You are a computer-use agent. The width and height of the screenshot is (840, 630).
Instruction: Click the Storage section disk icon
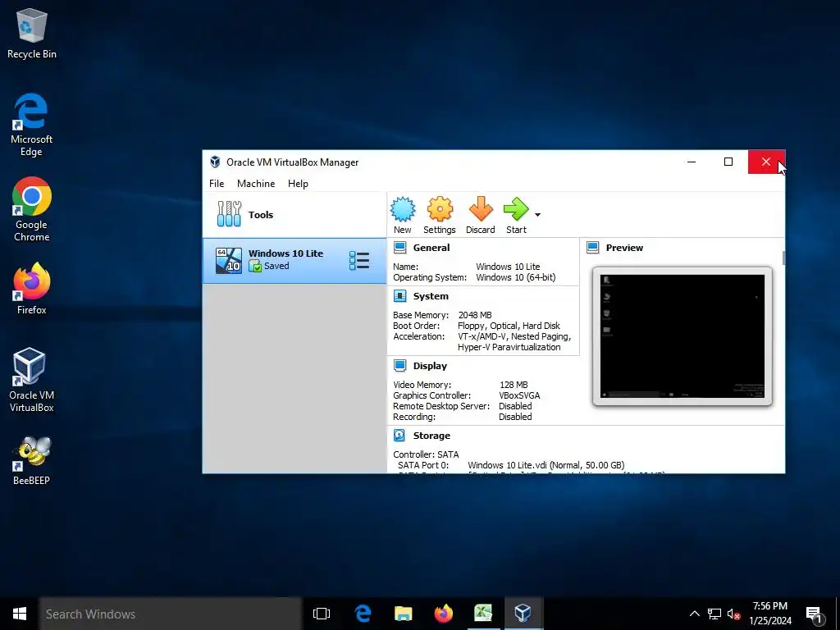pos(399,435)
